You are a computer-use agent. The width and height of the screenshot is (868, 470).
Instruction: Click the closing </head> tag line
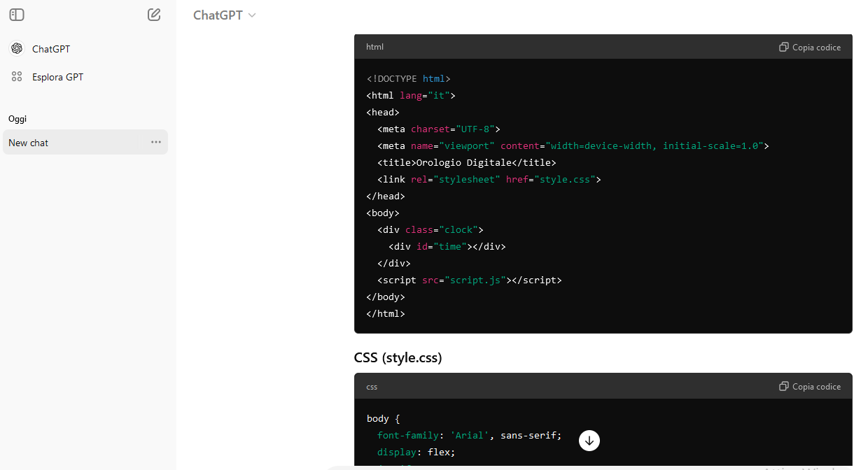coord(386,196)
